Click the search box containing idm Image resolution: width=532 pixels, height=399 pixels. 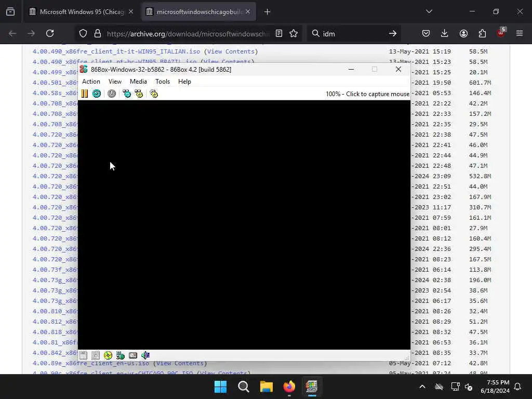tap(353, 34)
